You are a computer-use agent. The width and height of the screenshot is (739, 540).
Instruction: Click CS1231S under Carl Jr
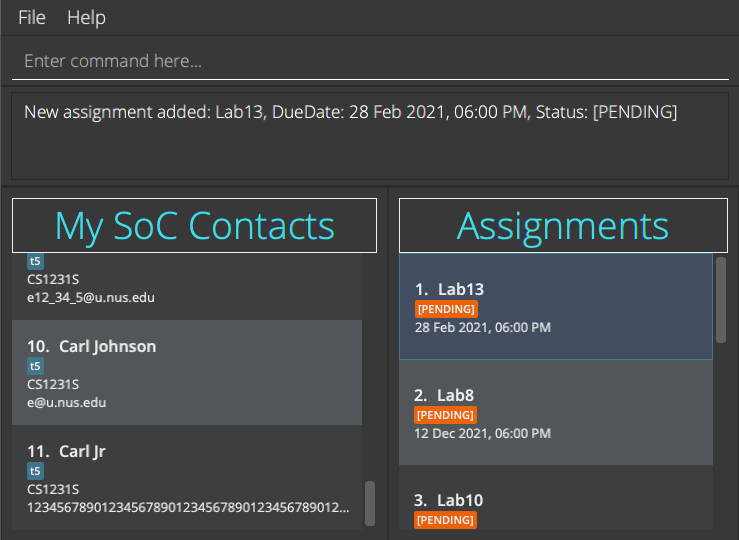pos(53,490)
